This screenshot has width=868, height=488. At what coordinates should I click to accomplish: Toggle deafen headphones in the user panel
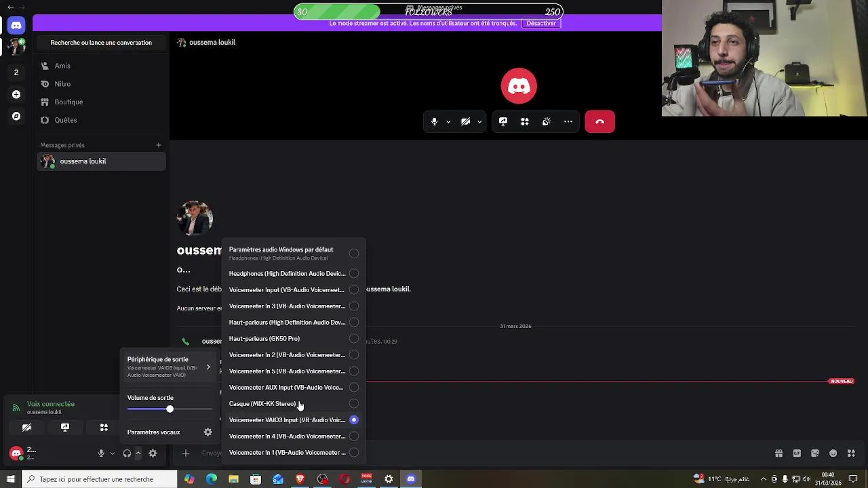tap(127, 453)
